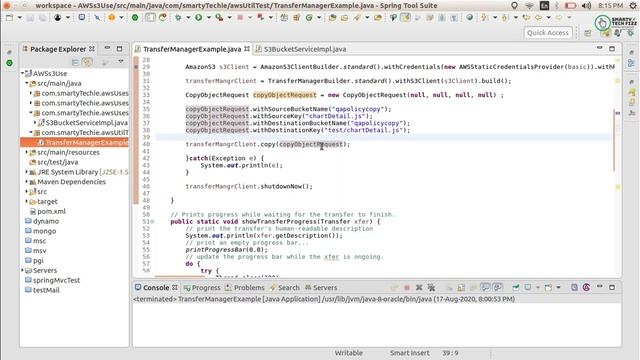Click the red Terminate square in Console
Screen dimensions: 640x360
click(407, 288)
